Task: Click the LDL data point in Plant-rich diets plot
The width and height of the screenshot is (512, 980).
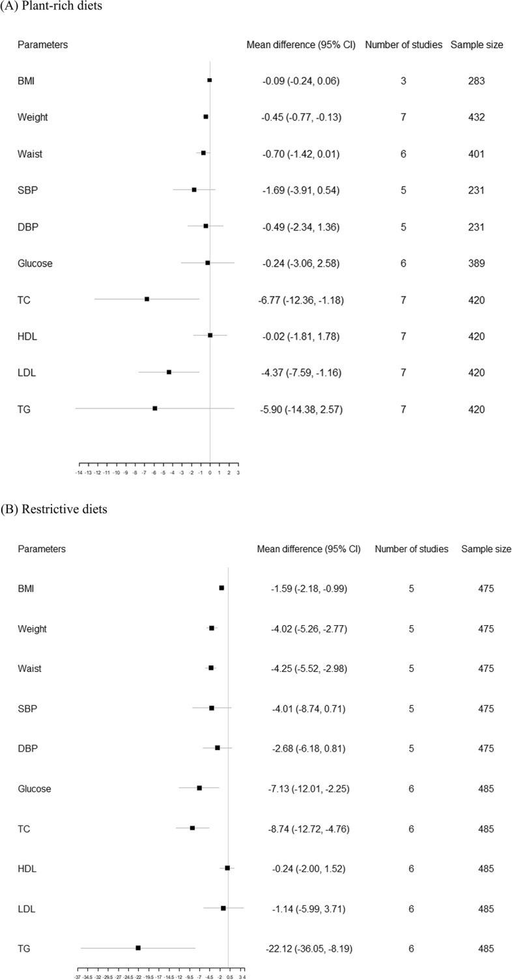Action: point(169,372)
